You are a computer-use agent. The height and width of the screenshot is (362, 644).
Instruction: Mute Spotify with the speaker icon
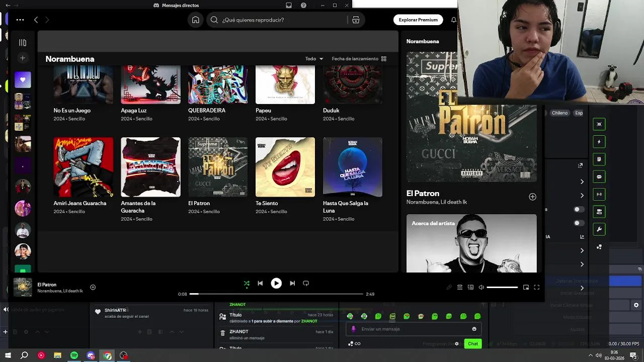481,287
